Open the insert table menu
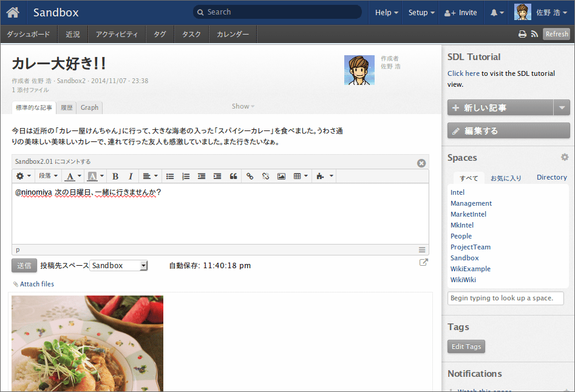The image size is (575, 392). coord(301,176)
